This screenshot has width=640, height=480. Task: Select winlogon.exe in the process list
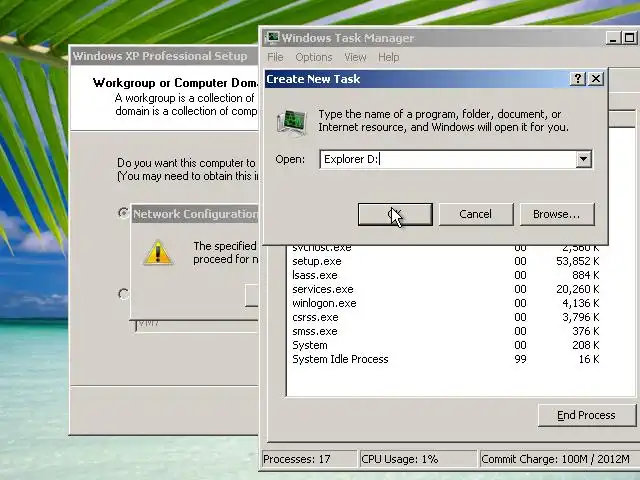(x=445, y=303)
